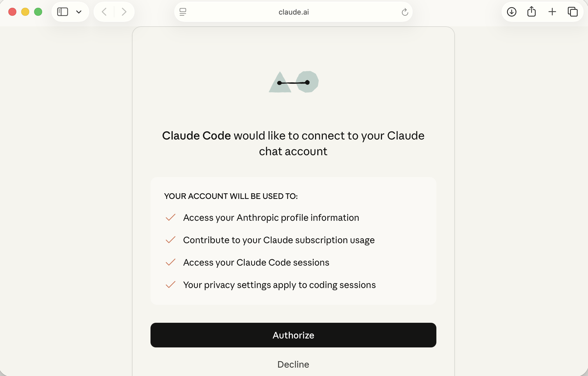This screenshot has width=588, height=376.
Task: Click the privacy settings checkmark item
Action: [x=170, y=285]
